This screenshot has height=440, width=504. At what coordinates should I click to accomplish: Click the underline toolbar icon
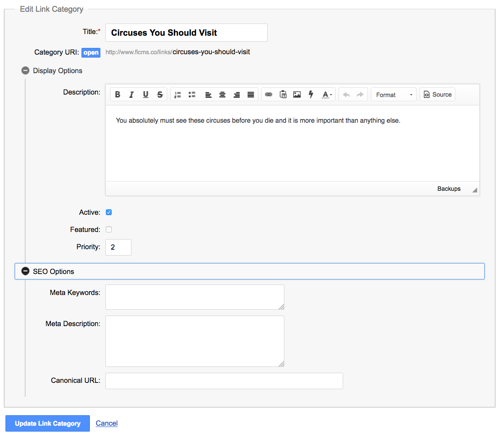[146, 95]
